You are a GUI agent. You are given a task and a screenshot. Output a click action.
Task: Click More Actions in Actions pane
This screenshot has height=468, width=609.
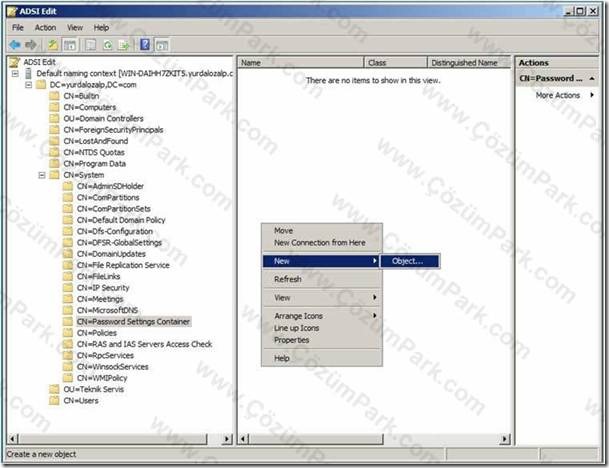coord(557,95)
